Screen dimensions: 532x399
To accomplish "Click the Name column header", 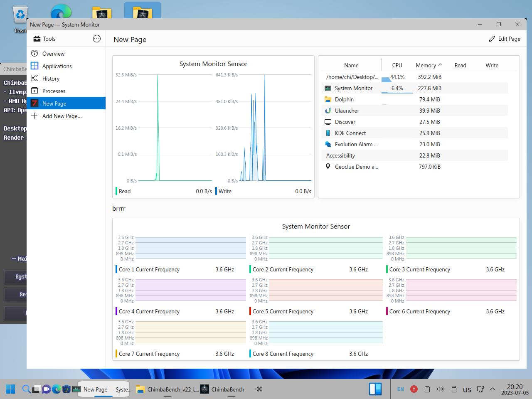I will point(351,65).
